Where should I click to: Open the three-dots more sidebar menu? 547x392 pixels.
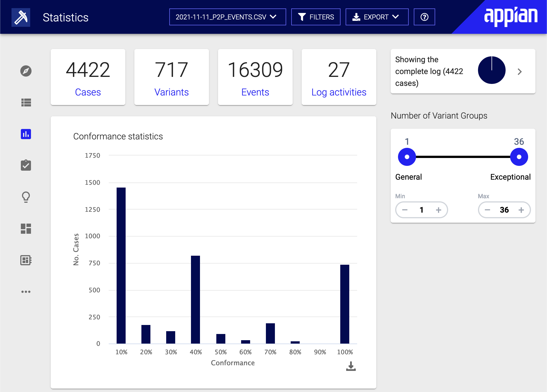click(x=26, y=292)
